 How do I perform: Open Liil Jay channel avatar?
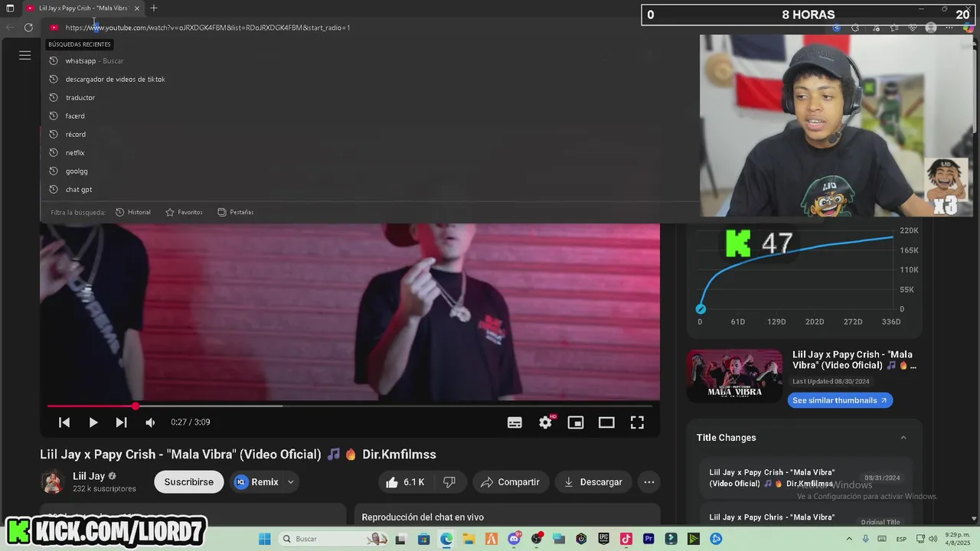coord(53,482)
